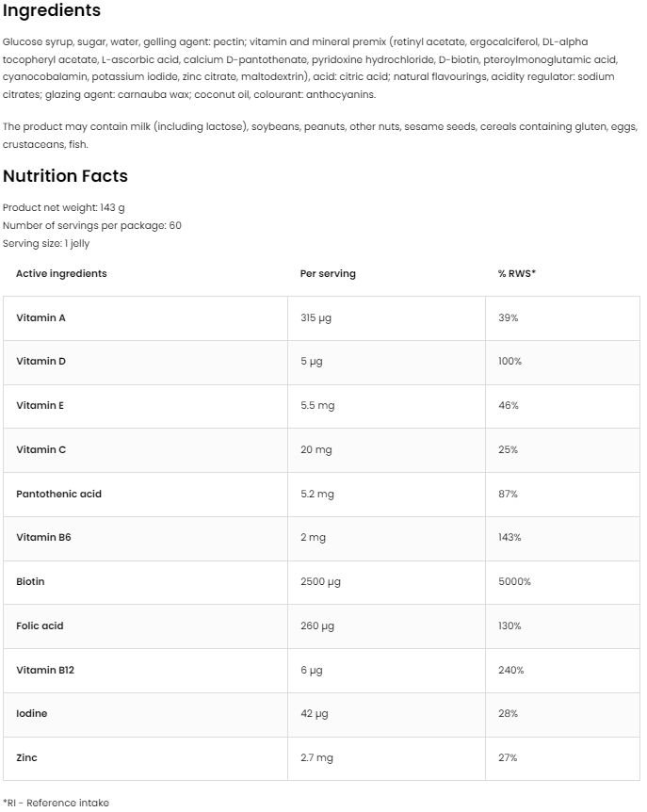The width and height of the screenshot is (647, 812).
Task: Click the % RWS* column header
Action: point(516,274)
